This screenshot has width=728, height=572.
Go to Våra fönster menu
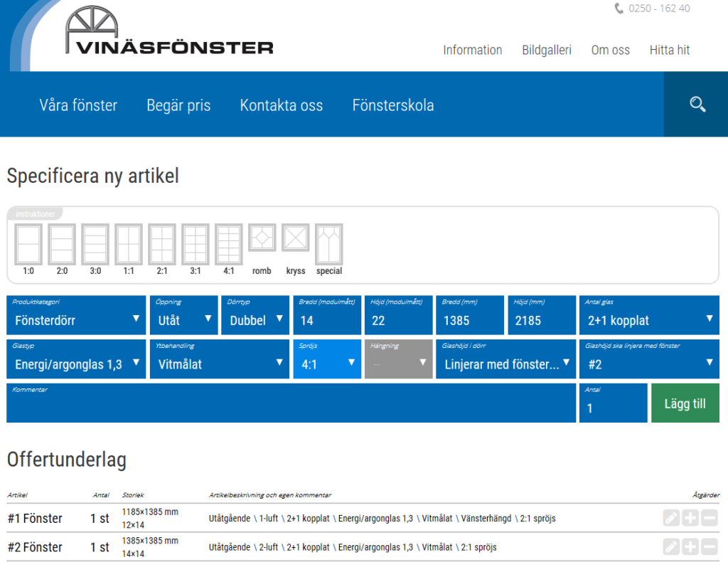point(78,105)
